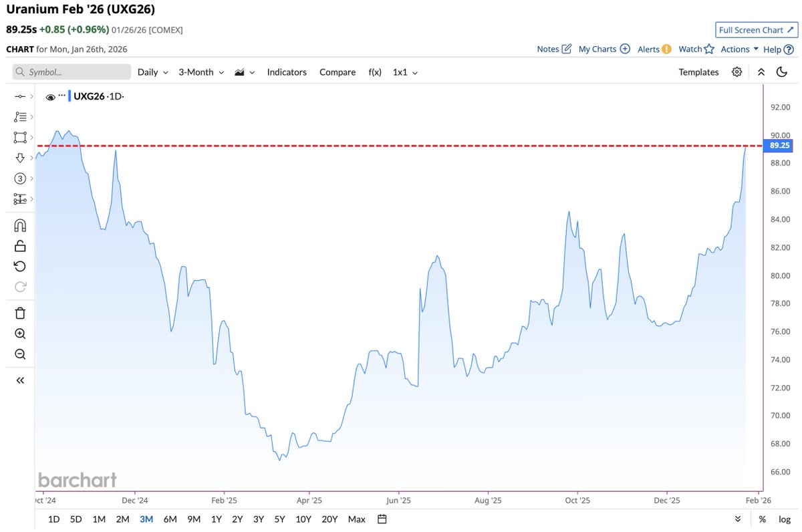Select the rectangle shape tool
The height and width of the screenshot is (532, 802).
point(20,137)
